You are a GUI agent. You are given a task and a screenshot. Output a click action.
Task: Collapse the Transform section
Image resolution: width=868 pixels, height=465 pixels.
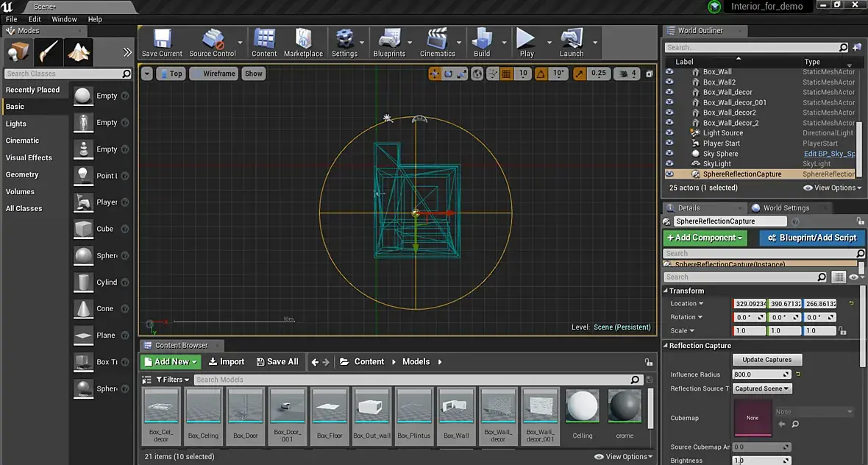click(666, 291)
